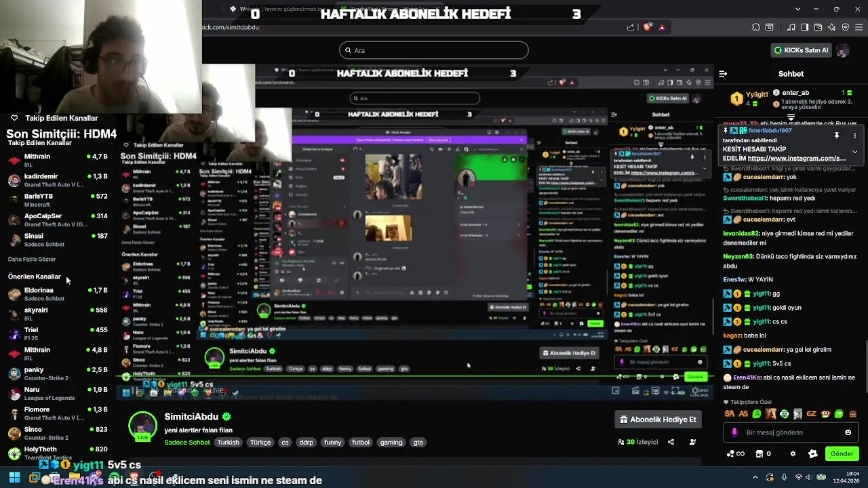Click the Brave VPN shield icon in the toolbar
The width and height of the screenshot is (868, 488).
846,28
